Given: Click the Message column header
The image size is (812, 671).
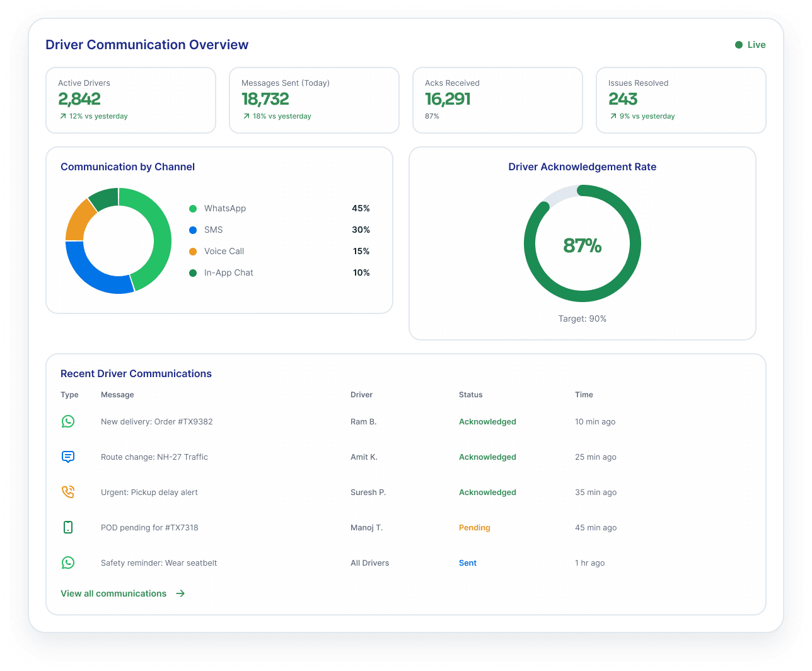Looking at the screenshot, I should point(117,395).
